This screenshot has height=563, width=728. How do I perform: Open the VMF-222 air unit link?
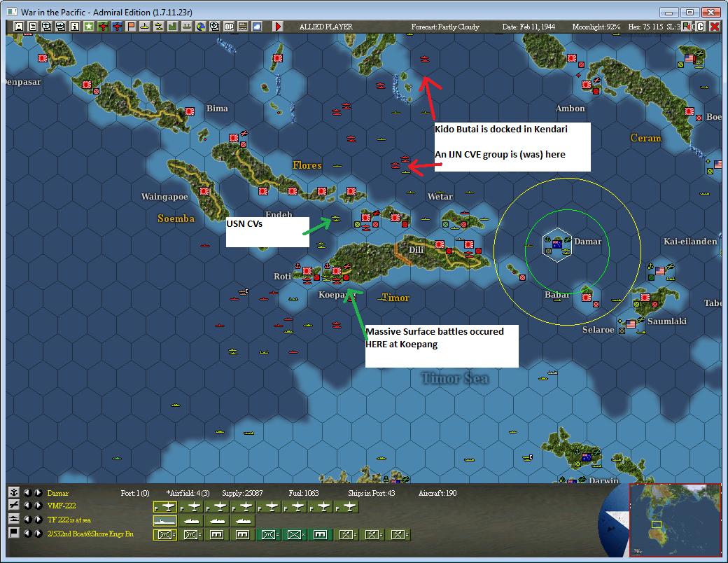[62, 506]
